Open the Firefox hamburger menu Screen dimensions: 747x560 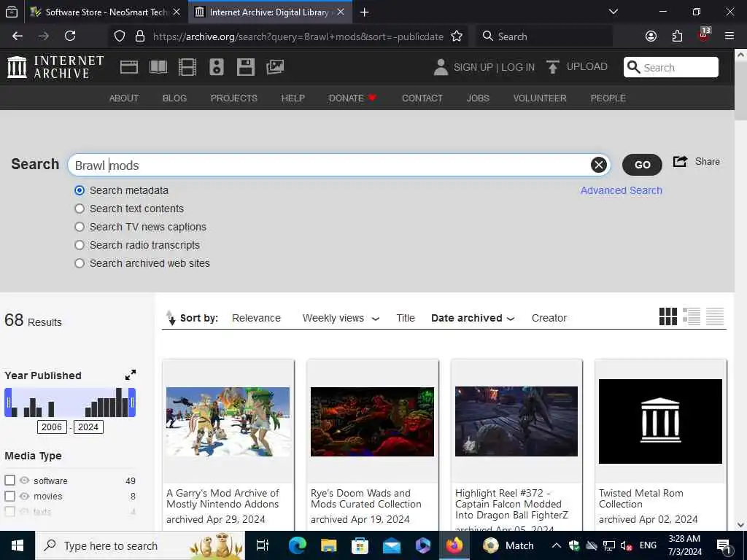(x=729, y=36)
